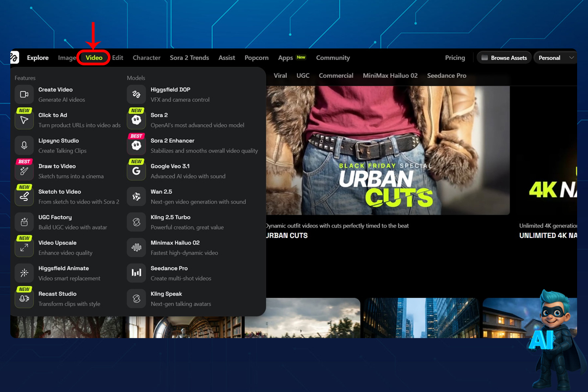Open the UGC Factory icon
The image size is (588, 392).
tap(24, 222)
